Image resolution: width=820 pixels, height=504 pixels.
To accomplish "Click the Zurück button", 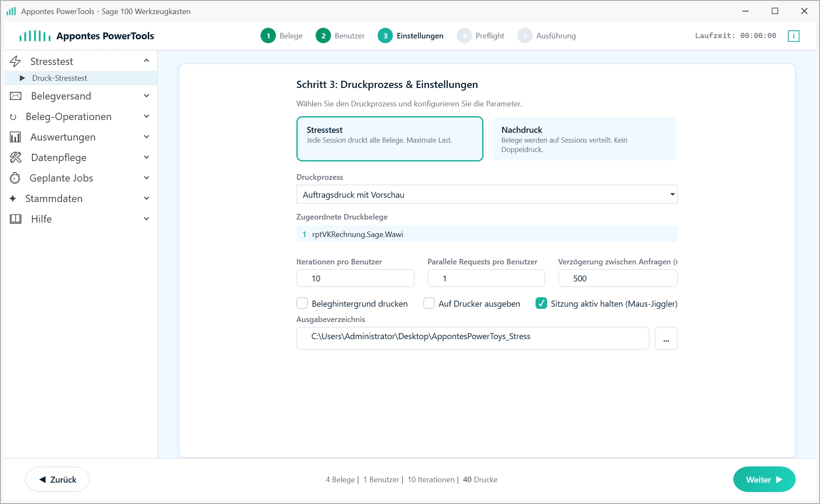I will 57,479.
